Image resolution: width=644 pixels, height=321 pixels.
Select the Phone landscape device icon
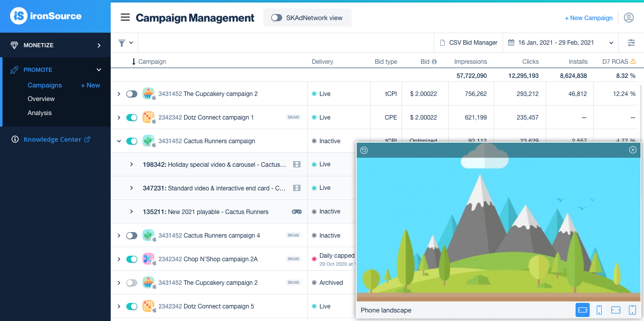583,310
